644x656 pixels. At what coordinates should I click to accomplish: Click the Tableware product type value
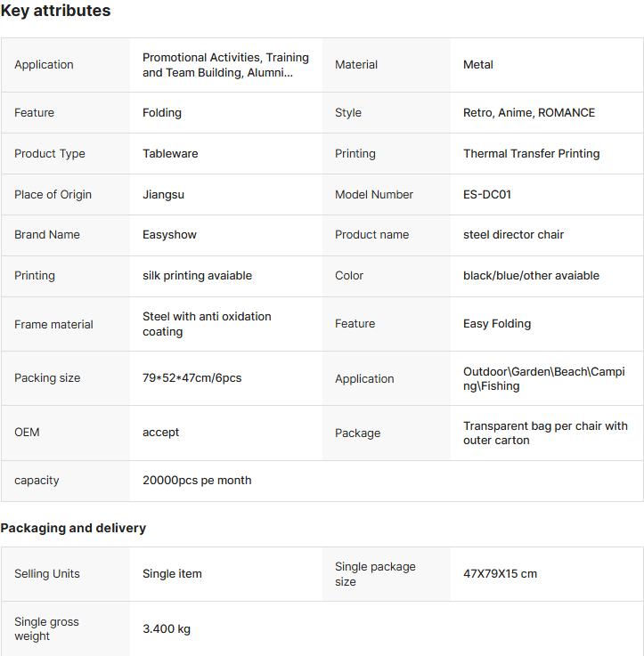pos(170,154)
